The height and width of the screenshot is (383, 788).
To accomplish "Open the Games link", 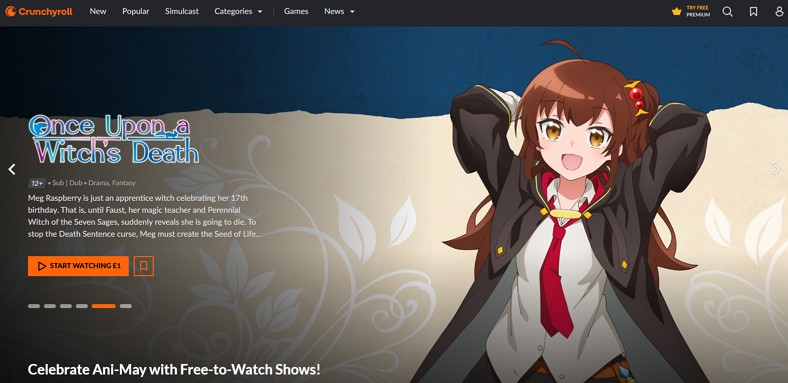I will click(x=296, y=11).
